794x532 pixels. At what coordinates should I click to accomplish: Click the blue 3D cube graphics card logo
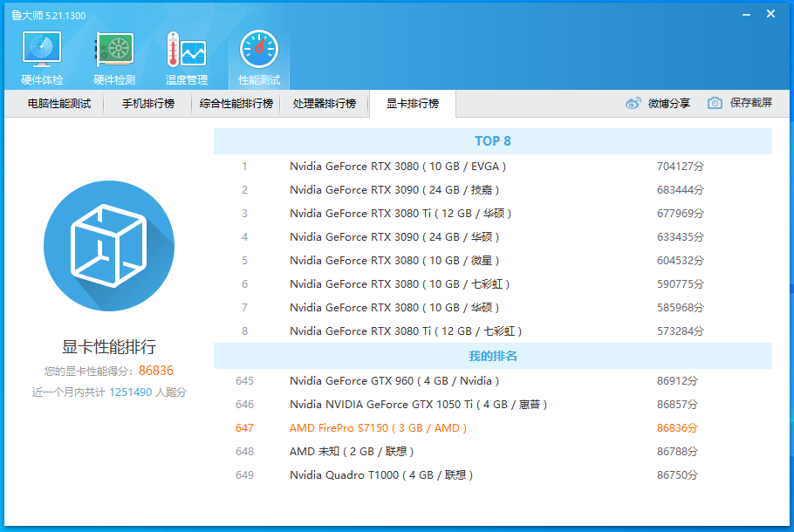[x=109, y=247]
